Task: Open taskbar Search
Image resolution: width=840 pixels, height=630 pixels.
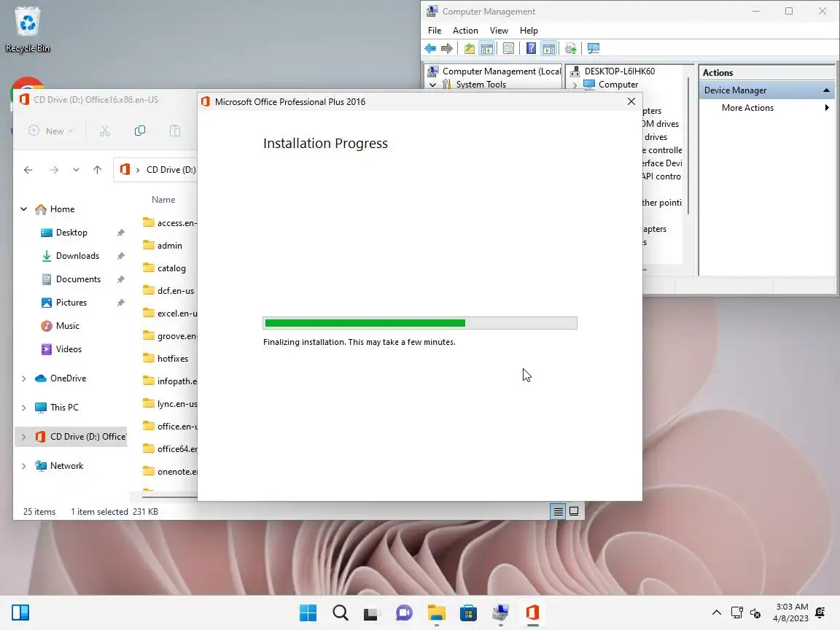Action: (x=341, y=612)
